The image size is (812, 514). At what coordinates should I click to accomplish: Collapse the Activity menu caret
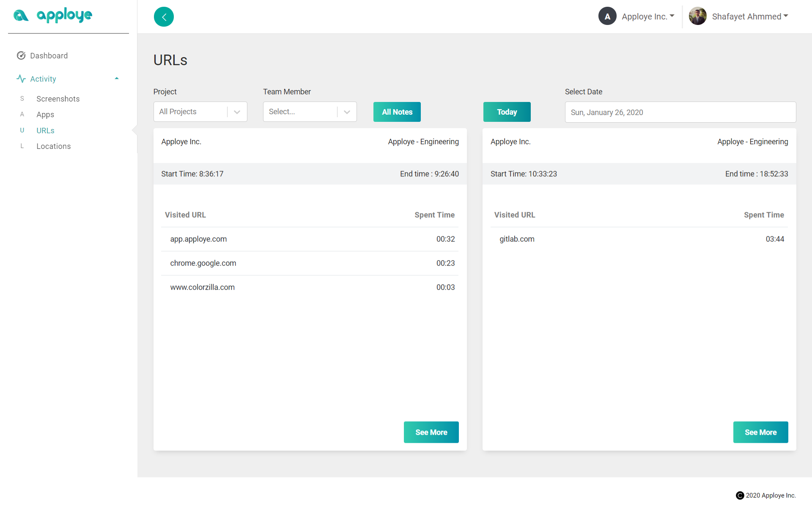(117, 79)
